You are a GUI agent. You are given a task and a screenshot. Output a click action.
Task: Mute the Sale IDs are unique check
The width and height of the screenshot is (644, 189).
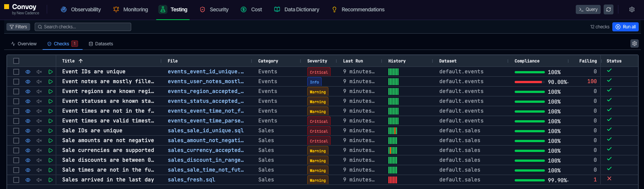point(39,131)
